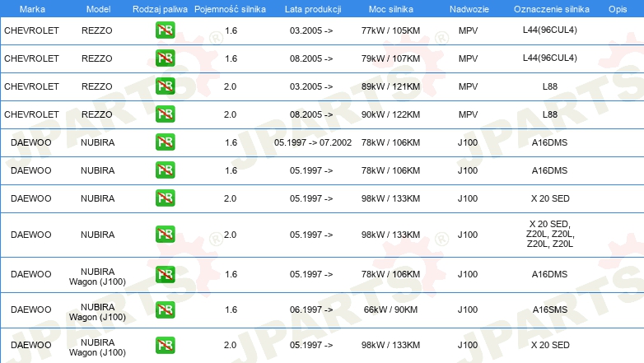
Task: Click 'L88' in the 89kW / 121KM row
Action: (x=550, y=86)
